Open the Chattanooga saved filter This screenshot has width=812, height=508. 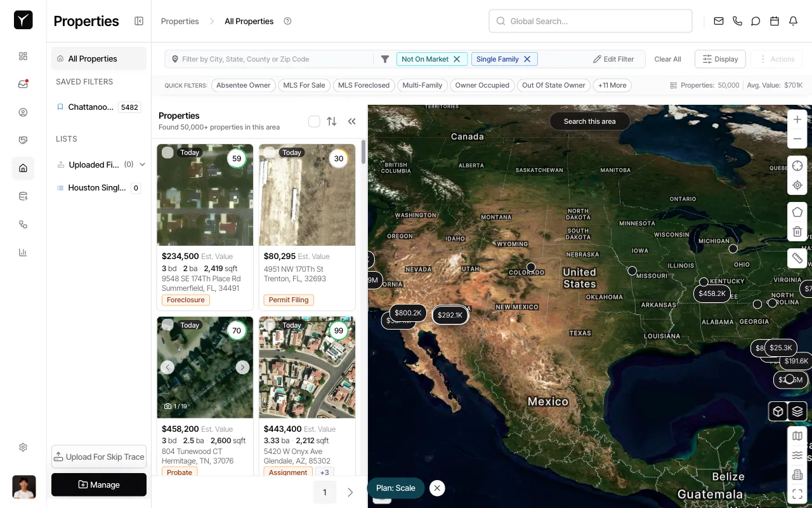(91, 107)
